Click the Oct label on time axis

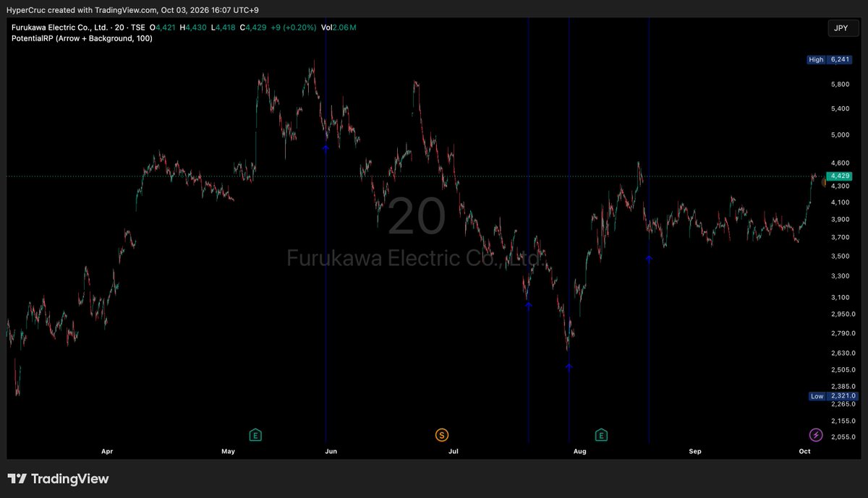pos(804,452)
